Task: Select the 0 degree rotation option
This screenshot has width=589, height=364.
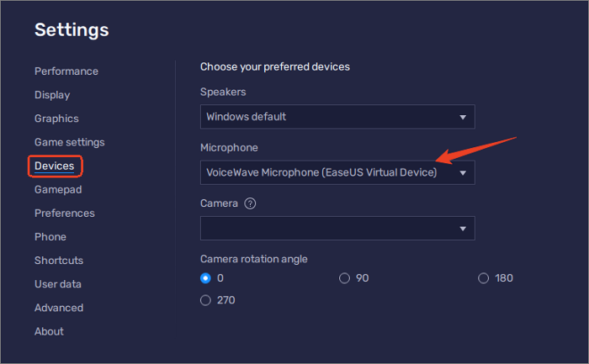Action: (206, 278)
